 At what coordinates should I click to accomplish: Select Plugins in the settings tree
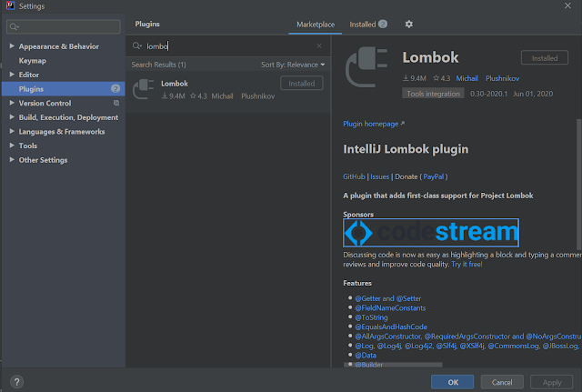click(63, 89)
